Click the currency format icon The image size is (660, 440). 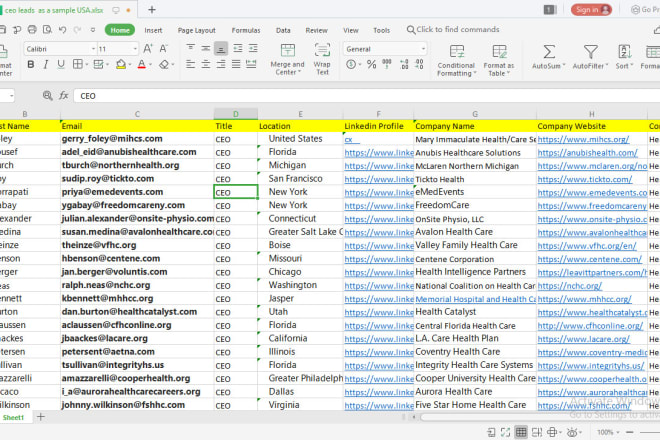[351, 64]
